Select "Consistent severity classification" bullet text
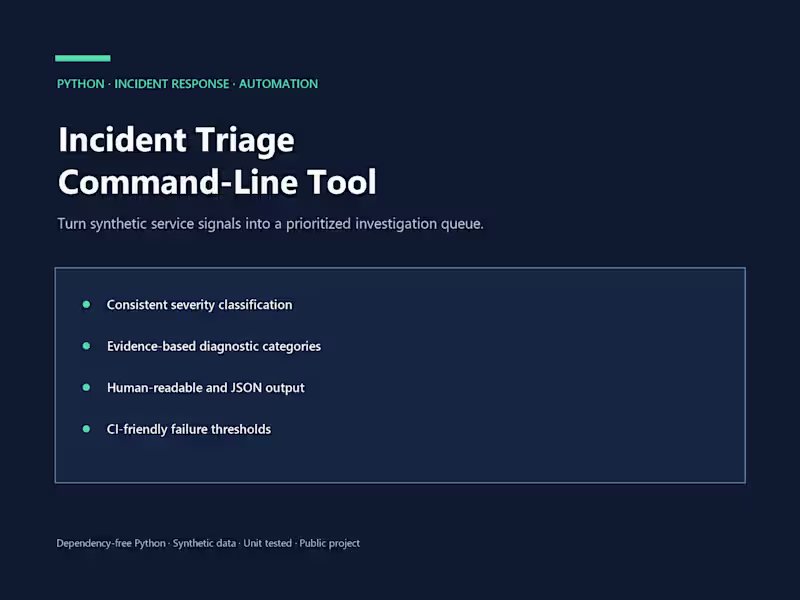 point(199,305)
